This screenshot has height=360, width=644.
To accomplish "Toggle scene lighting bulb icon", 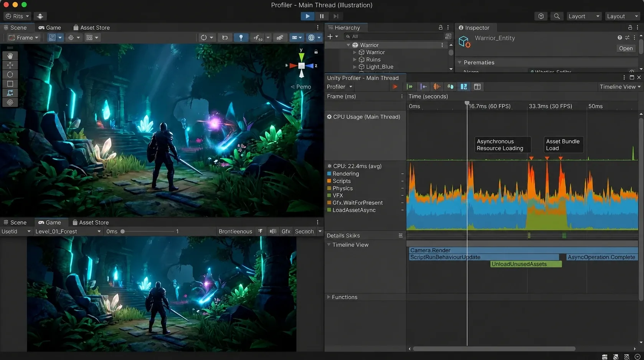I will (241, 38).
